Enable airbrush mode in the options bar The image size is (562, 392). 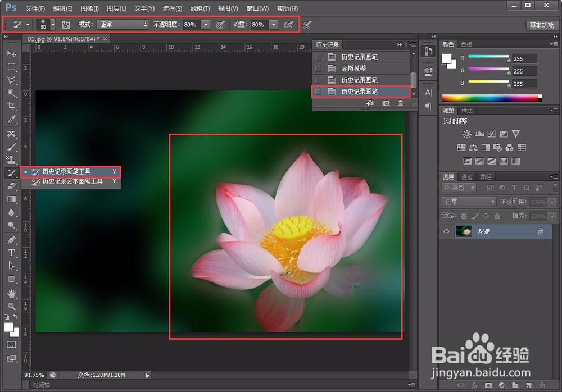tap(289, 24)
